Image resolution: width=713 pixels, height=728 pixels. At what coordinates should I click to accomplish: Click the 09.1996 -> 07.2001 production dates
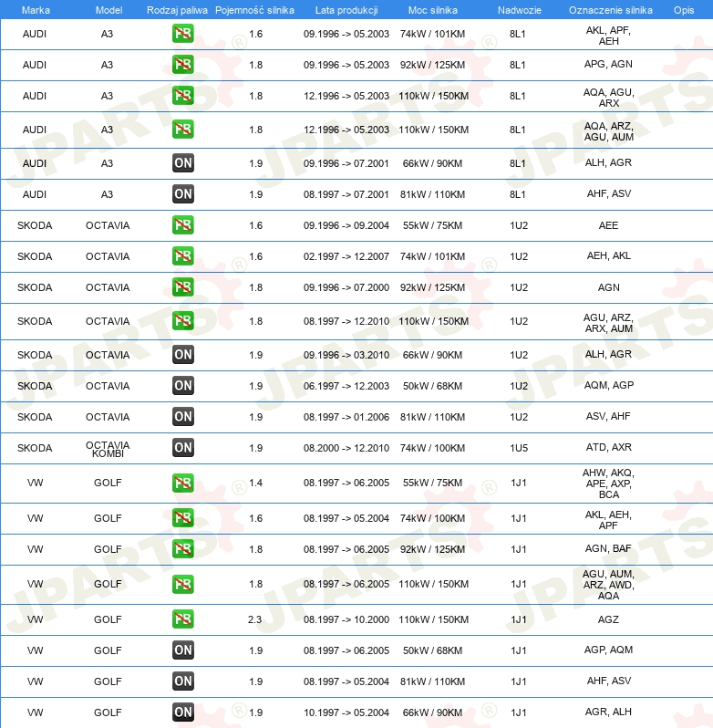point(346,163)
